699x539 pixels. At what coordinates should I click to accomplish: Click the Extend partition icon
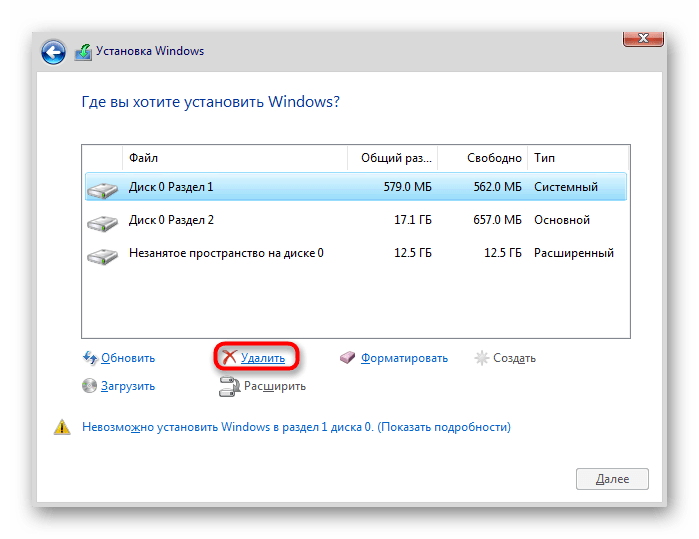coord(229,387)
